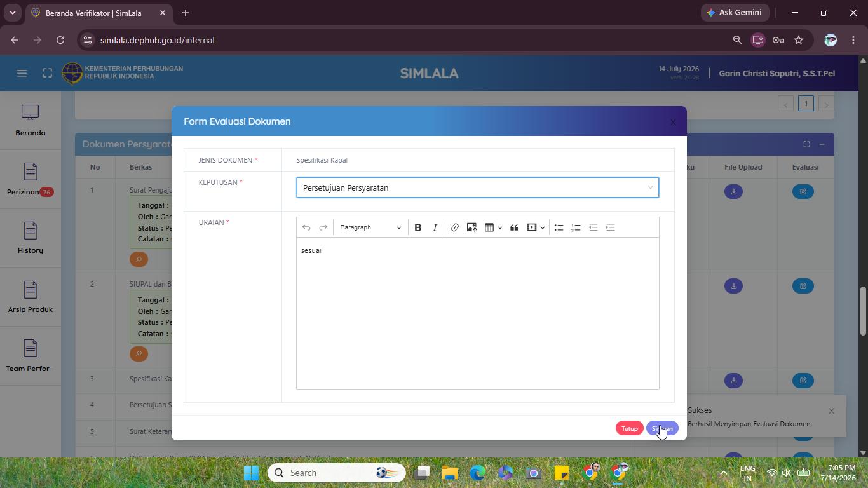Click the orange search icon in row 2

[x=139, y=353]
